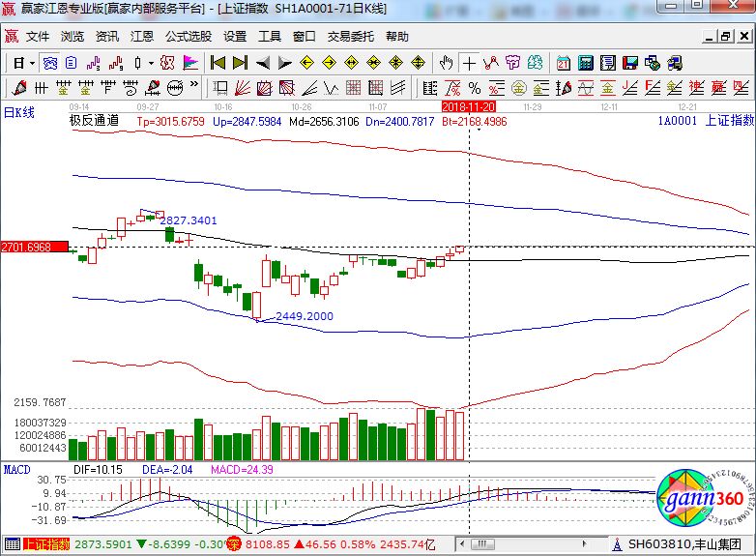Click the floppy disk save icon

[630, 63]
